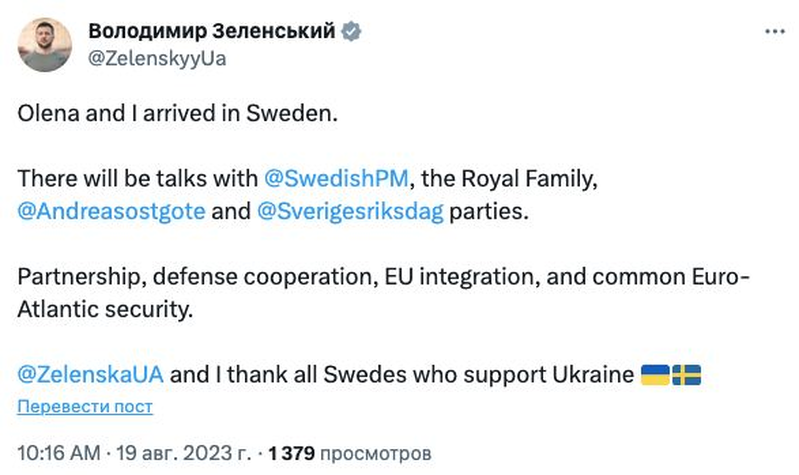Click the blue verified badge icon
Viewport: 799px width, 475px height.
coord(352,32)
